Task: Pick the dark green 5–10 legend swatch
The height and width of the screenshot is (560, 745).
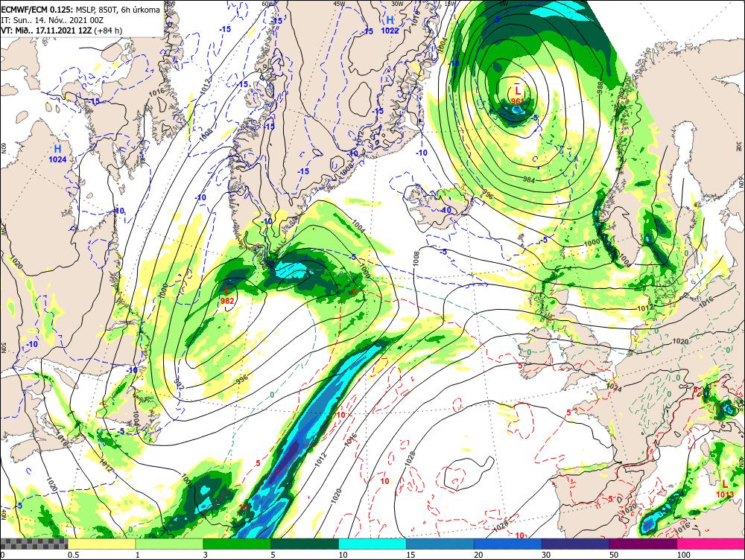Action: click(305, 544)
